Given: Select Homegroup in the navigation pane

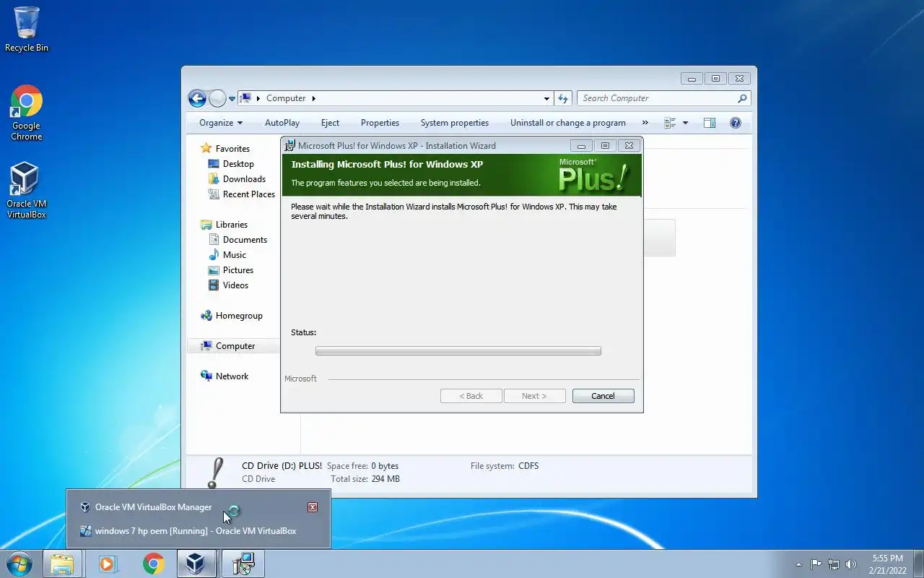Looking at the screenshot, I should (x=232, y=316).
